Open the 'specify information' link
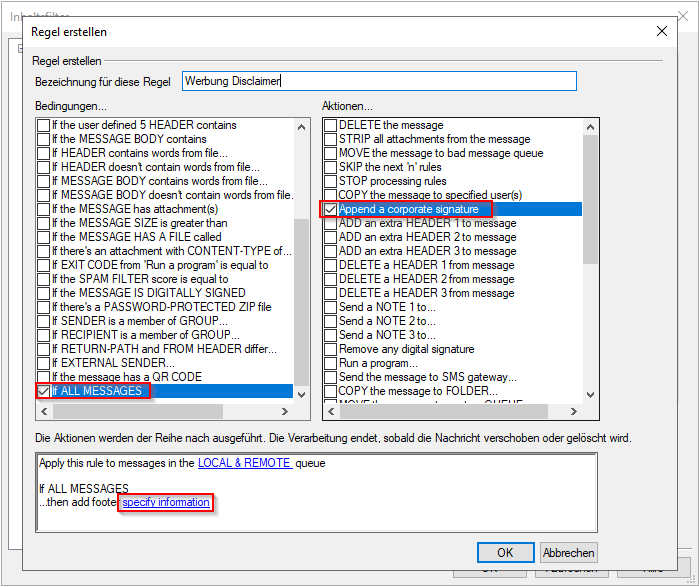 pyautogui.click(x=166, y=502)
